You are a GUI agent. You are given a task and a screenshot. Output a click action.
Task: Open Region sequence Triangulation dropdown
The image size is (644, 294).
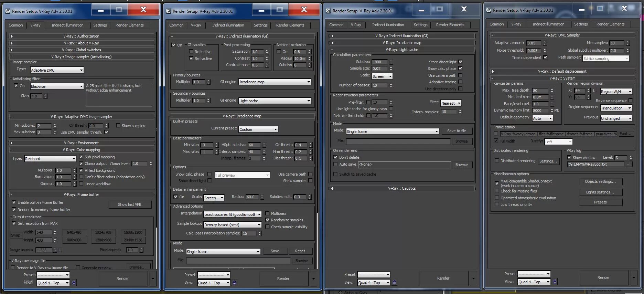tap(616, 108)
